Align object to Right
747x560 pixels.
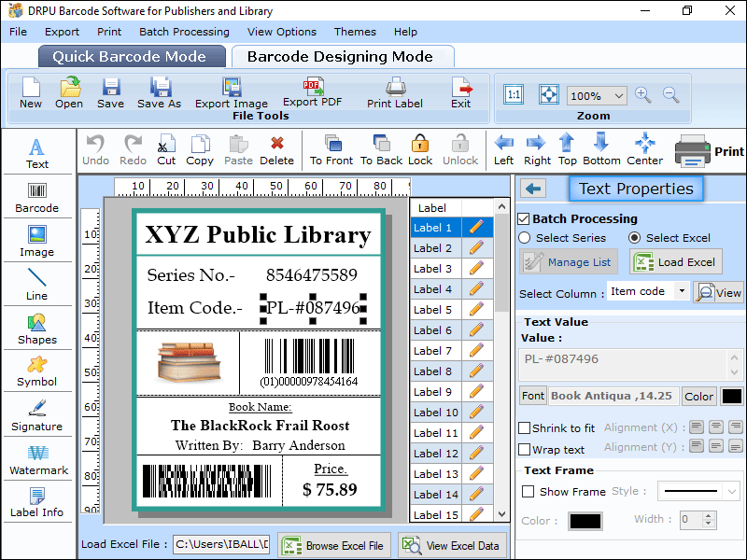(x=537, y=150)
